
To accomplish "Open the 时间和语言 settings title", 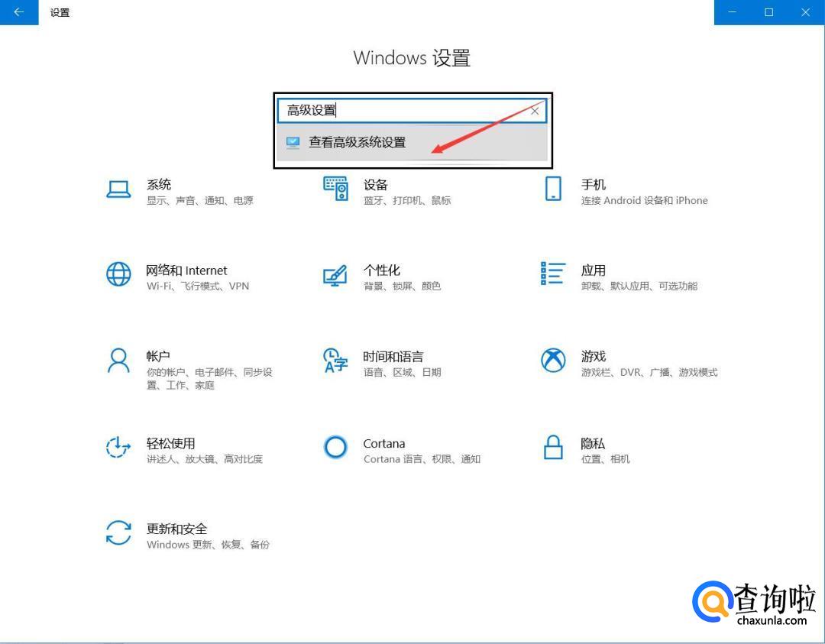I will click(x=393, y=357).
